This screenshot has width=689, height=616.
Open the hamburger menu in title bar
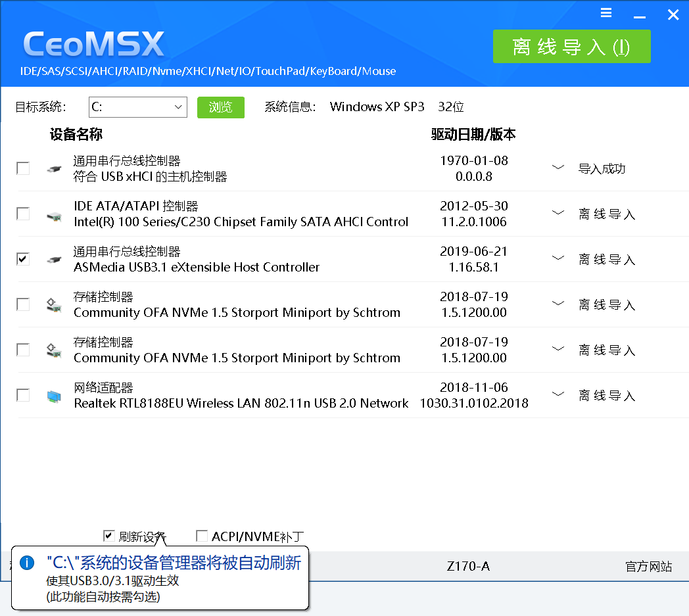pos(606,14)
